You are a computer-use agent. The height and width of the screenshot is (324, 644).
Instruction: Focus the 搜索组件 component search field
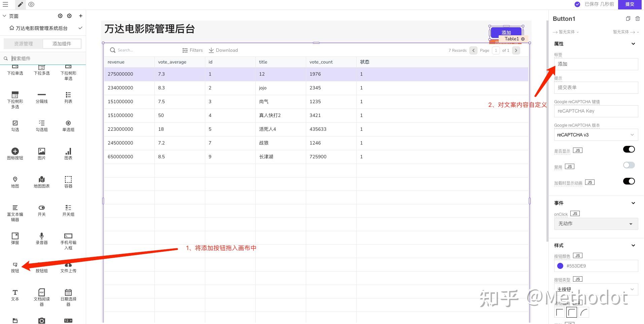click(44, 58)
